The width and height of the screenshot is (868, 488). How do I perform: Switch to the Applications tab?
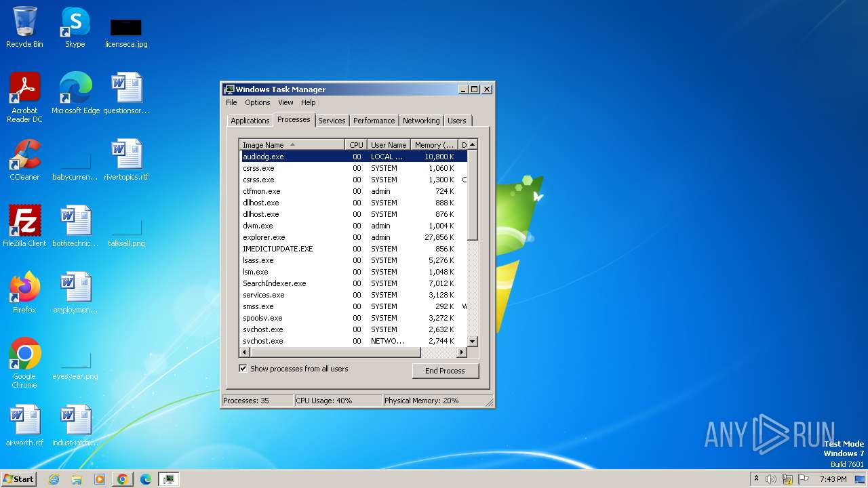[250, 121]
